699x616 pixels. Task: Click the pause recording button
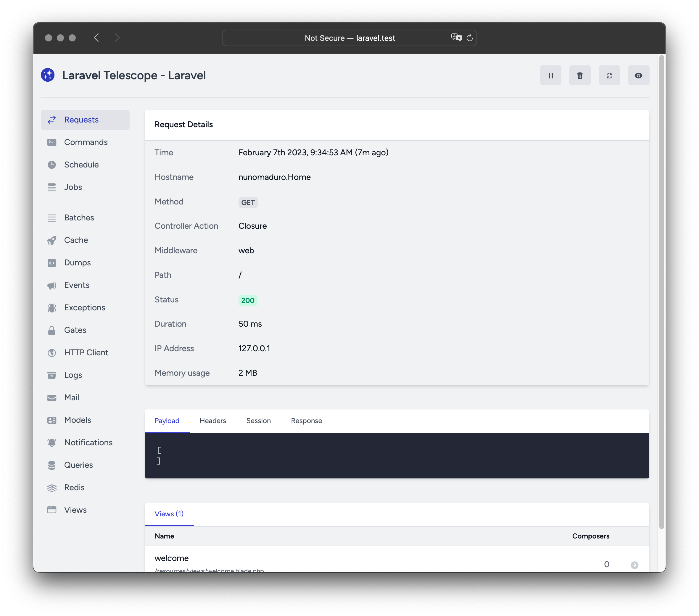coord(551,75)
